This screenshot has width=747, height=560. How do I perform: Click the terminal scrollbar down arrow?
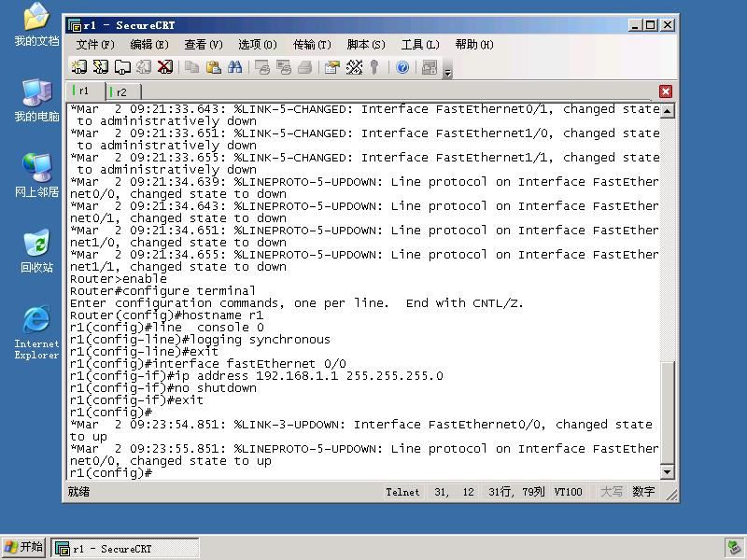pos(668,472)
